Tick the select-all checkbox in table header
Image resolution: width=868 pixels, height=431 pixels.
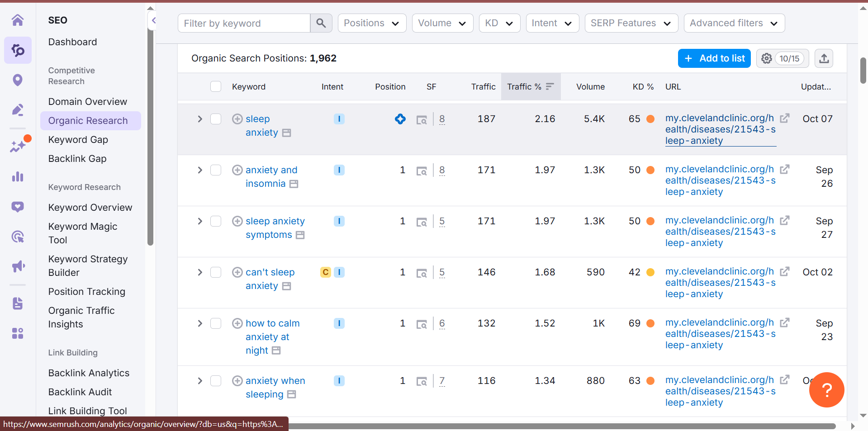click(x=216, y=86)
